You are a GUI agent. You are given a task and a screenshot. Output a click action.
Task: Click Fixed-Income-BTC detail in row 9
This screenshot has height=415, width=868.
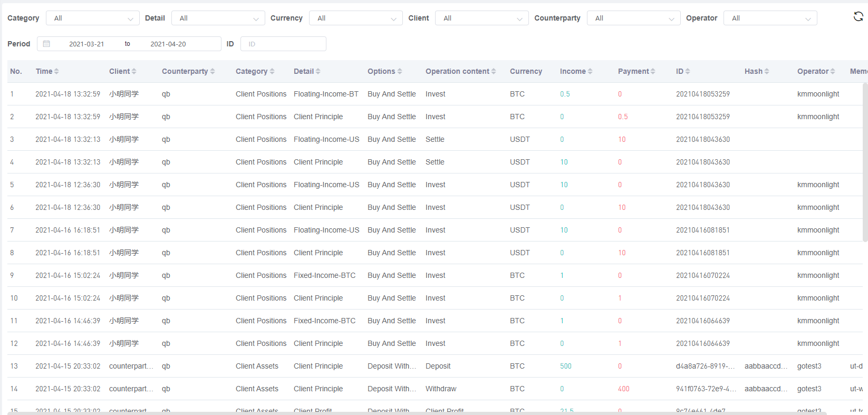(x=324, y=275)
